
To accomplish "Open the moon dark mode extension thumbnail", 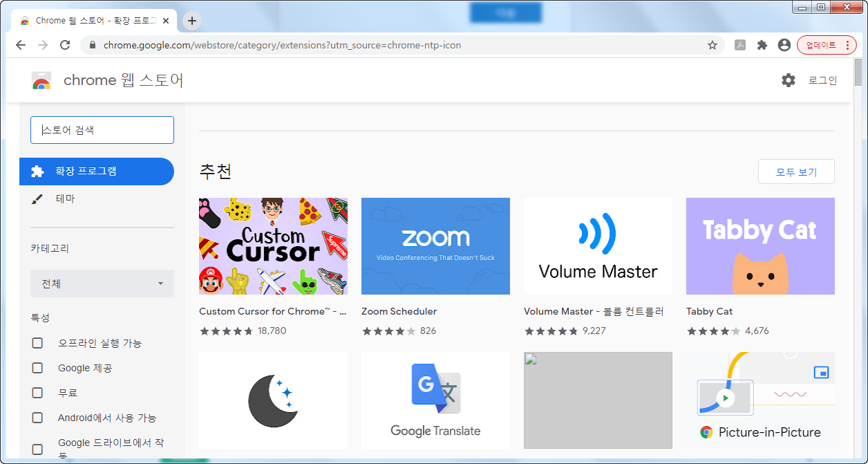I will click(273, 400).
